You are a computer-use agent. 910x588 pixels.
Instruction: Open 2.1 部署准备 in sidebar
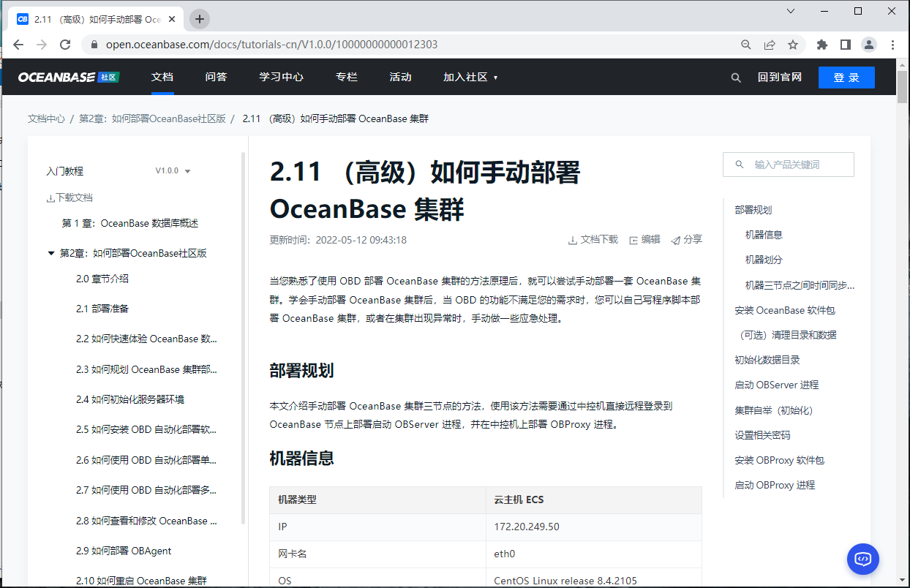click(102, 309)
